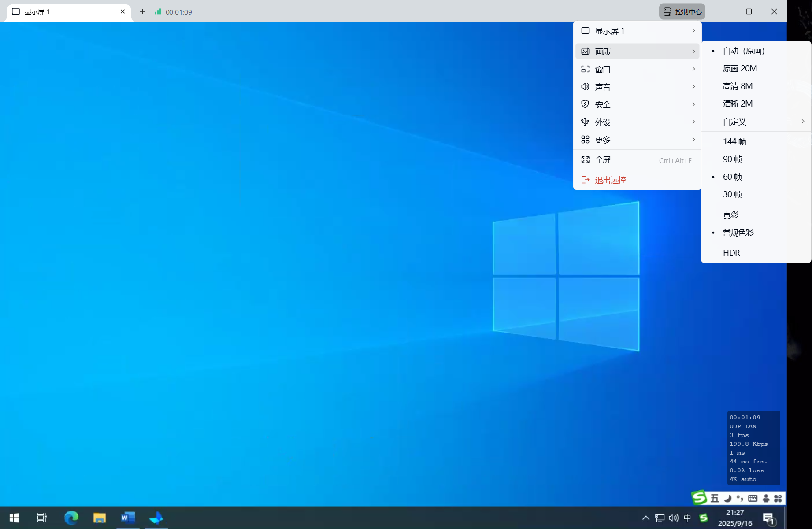Click the picture icon beside 画质
This screenshot has width=812, height=529.
pos(585,52)
